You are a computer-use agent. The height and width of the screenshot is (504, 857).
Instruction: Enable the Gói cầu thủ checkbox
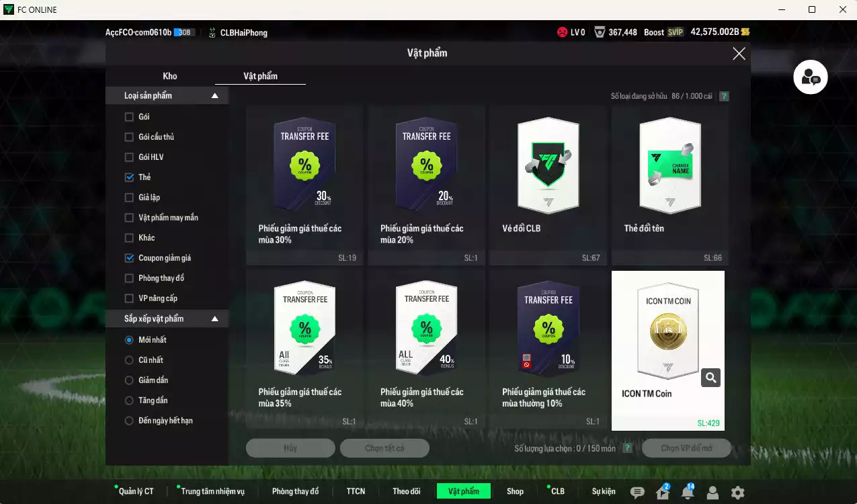(129, 137)
